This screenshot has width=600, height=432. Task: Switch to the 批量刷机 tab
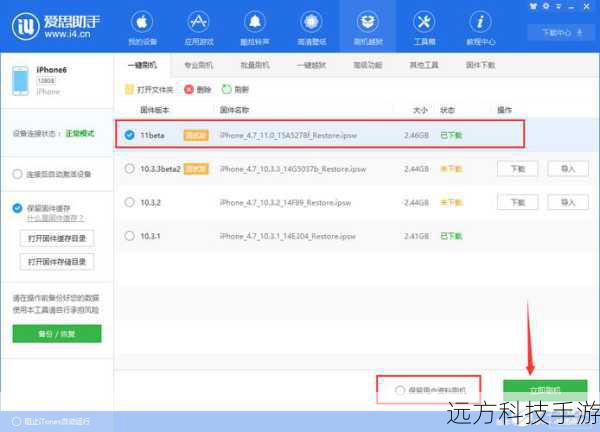point(255,65)
